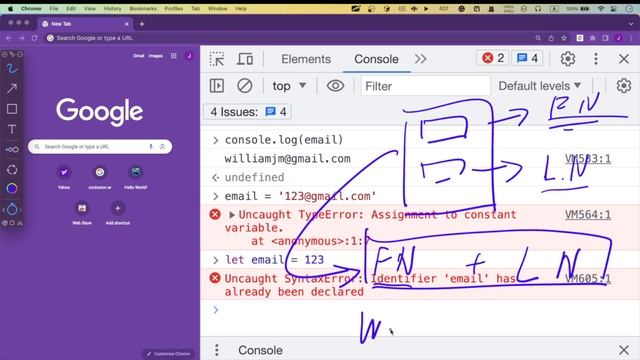Screen dimensions: 640x360
Task: Toggle the device toolbar icon
Action: point(245,59)
